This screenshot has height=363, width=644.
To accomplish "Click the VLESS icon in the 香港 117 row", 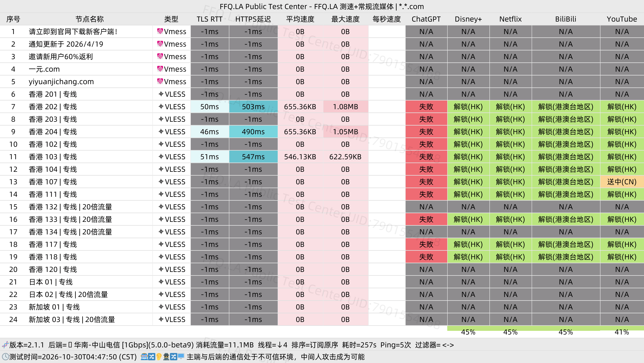I will click(161, 244).
